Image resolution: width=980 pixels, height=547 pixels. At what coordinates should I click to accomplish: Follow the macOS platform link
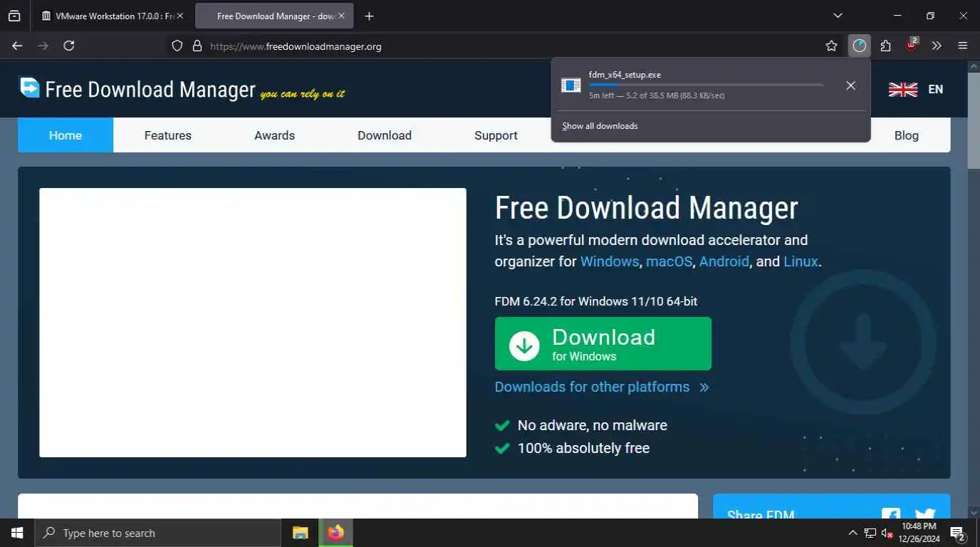(x=669, y=261)
